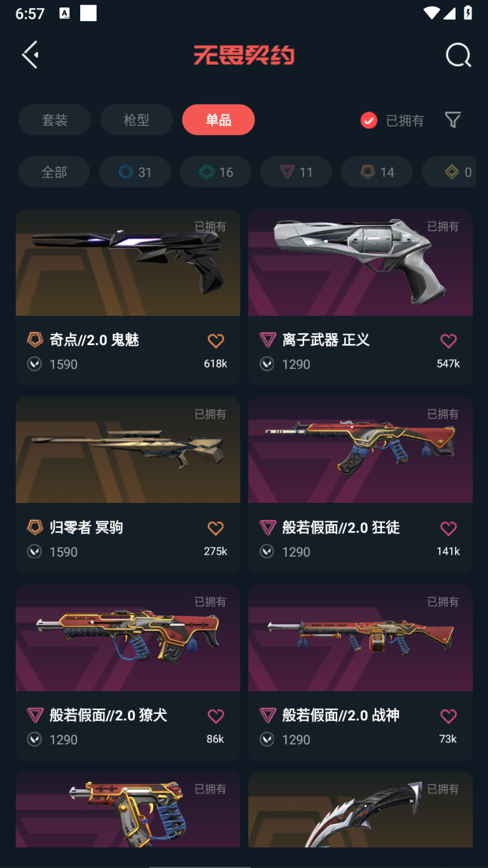The image size is (488, 868).
Task: Open search with the magnifier icon
Action: [458, 55]
